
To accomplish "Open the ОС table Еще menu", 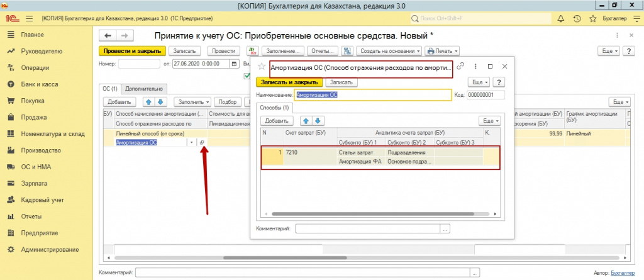I will pyautogui.click(x=619, y=101).
